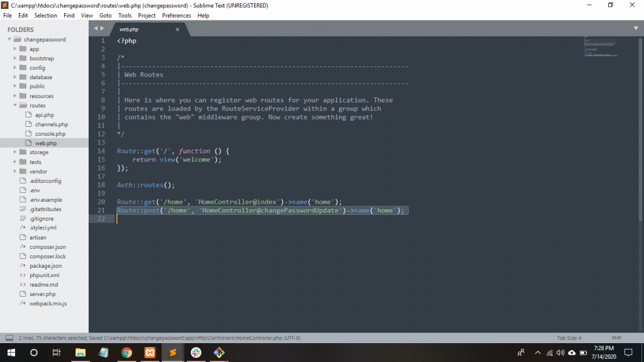Screen dimensions: 644x362
Task: Close the web.php tab
Action: pyautogui.click(x=177, y=29)
